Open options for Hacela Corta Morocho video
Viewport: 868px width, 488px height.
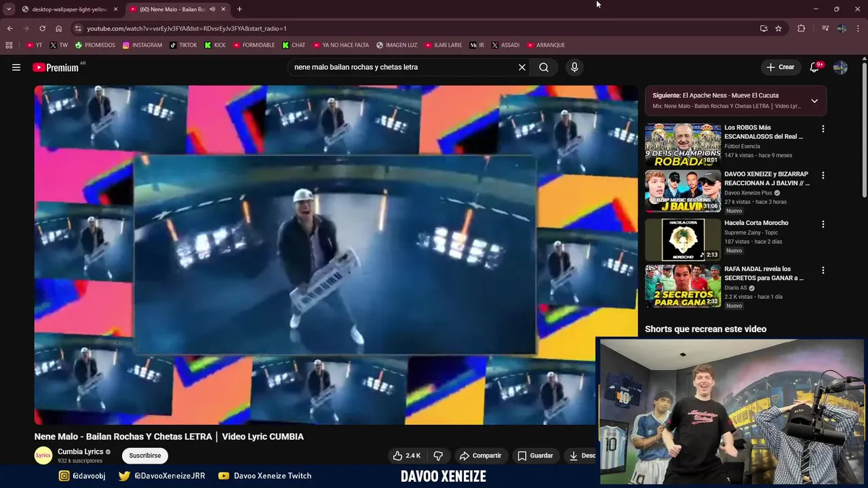(x=823, y=224)
